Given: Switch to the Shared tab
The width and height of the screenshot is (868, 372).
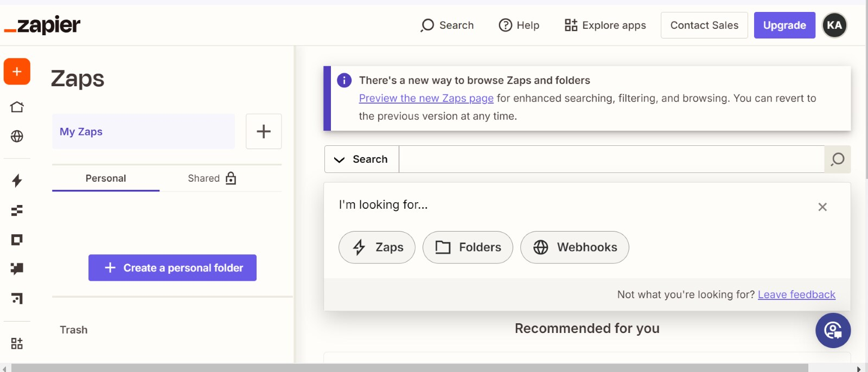Looking at the screenshot, I should (x=212, y=178).
